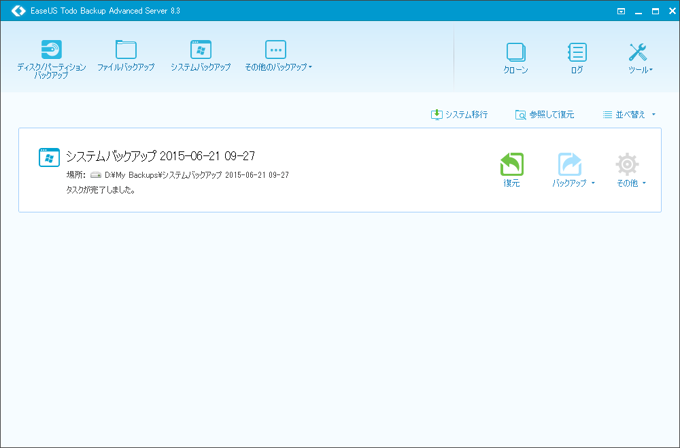
Task: Expand the task's バックアップ dropdown arrow
Action: click(593, 183)
